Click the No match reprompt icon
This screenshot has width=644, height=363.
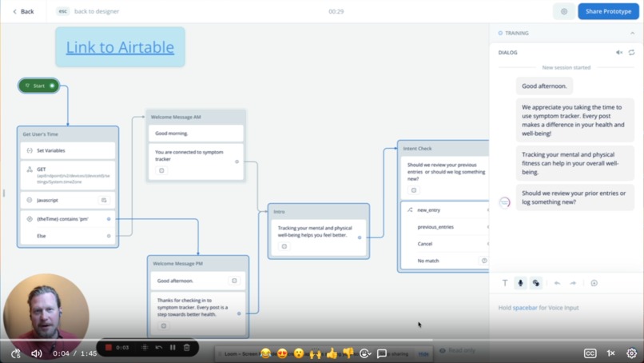click(484, 261)
